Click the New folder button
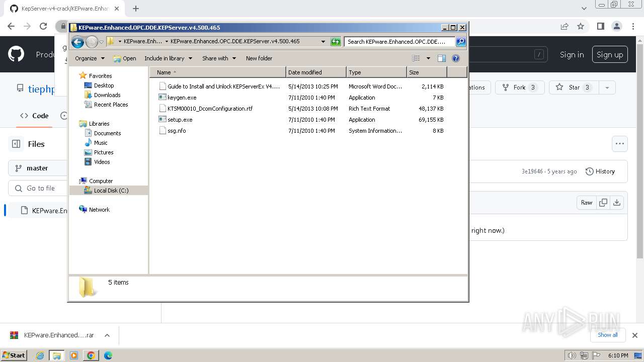The height and width of the screenshot is (362, 644). pos(259,58)
